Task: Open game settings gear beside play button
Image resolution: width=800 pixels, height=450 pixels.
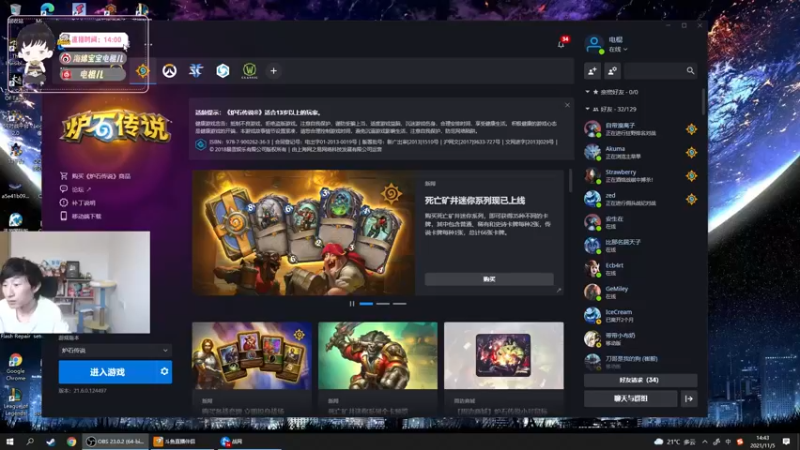Action: pyautogui.click(x=164, y=372)
